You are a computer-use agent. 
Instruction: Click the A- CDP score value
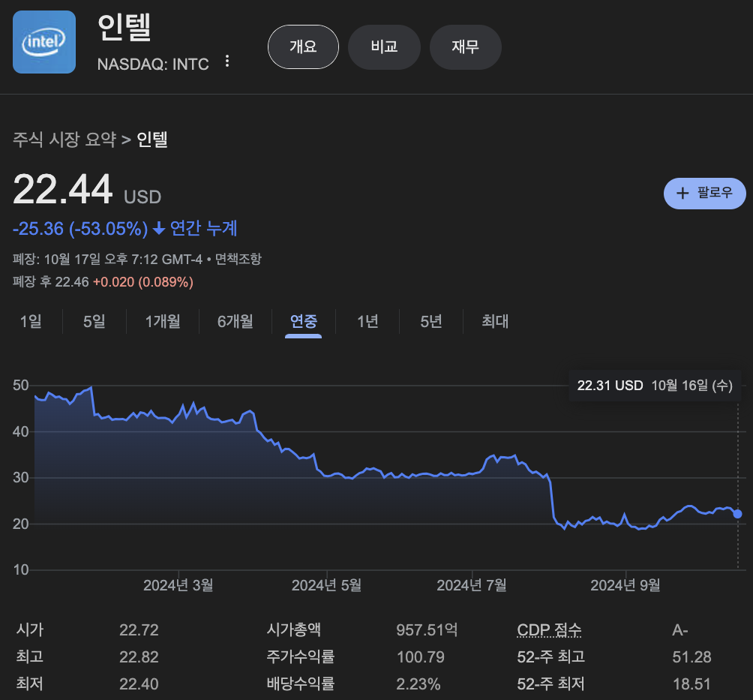click(680, 630)
